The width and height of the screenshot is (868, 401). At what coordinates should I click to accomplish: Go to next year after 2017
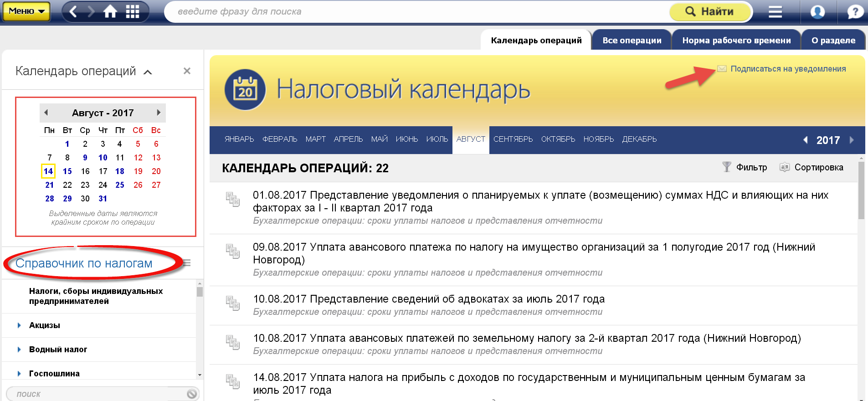(852, 140)
